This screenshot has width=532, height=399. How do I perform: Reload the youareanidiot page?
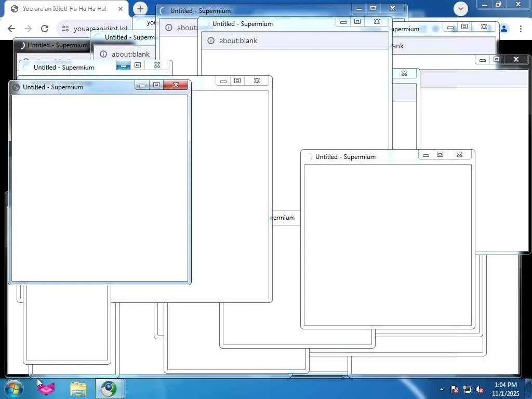(x=45, y=29)
